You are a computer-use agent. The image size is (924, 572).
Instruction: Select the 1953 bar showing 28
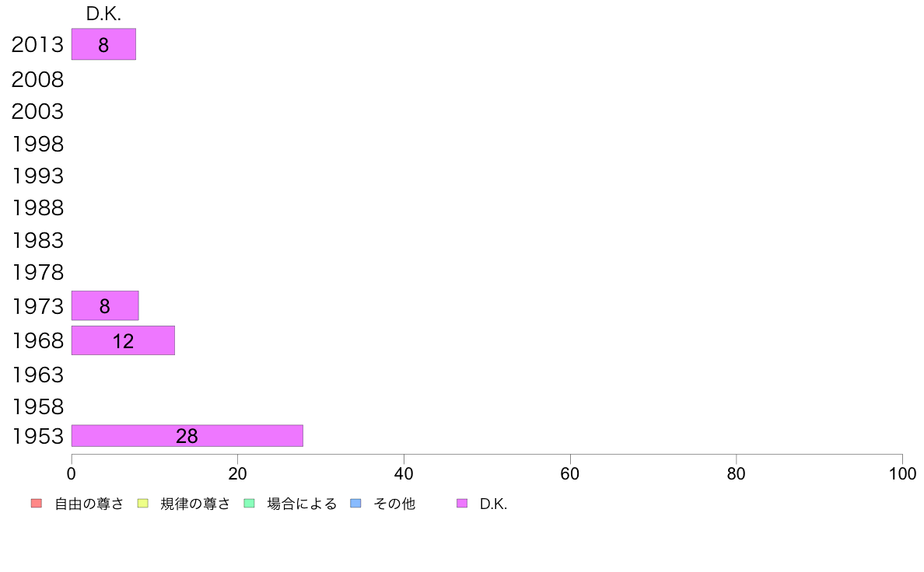187,436
